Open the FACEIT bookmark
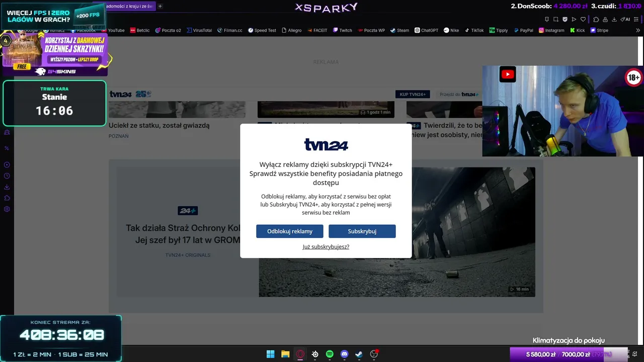Viewport: 644px width, 362px height. (317, 30)
